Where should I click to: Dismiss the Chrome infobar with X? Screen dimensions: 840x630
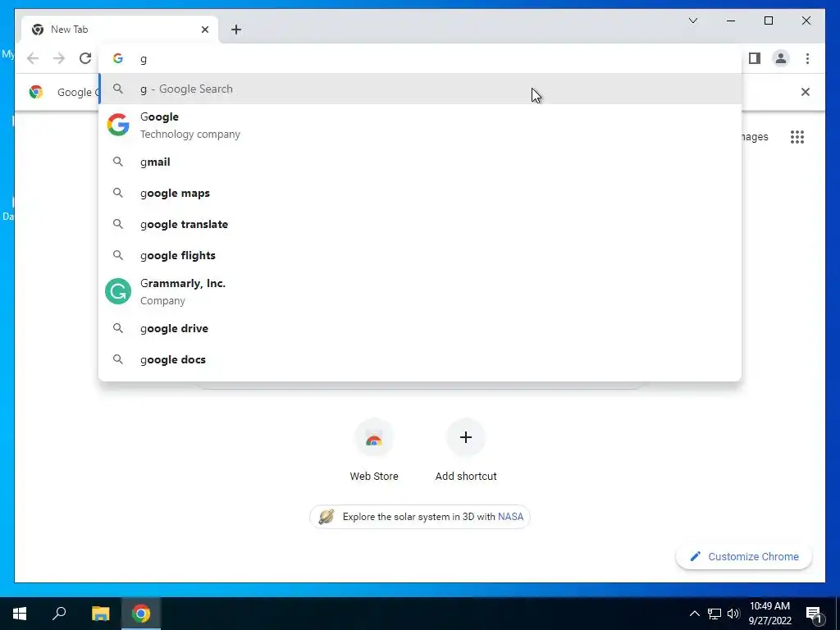(x=806, y=92)
